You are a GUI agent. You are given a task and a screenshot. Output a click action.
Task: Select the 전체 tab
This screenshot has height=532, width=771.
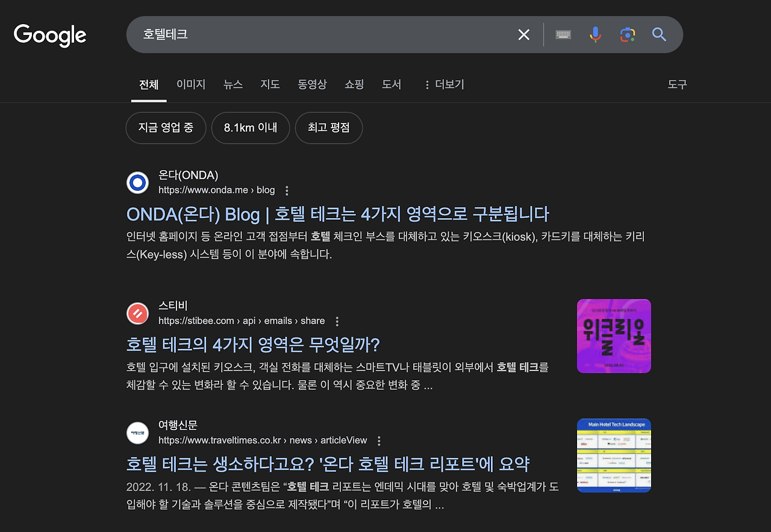point(149,84)
